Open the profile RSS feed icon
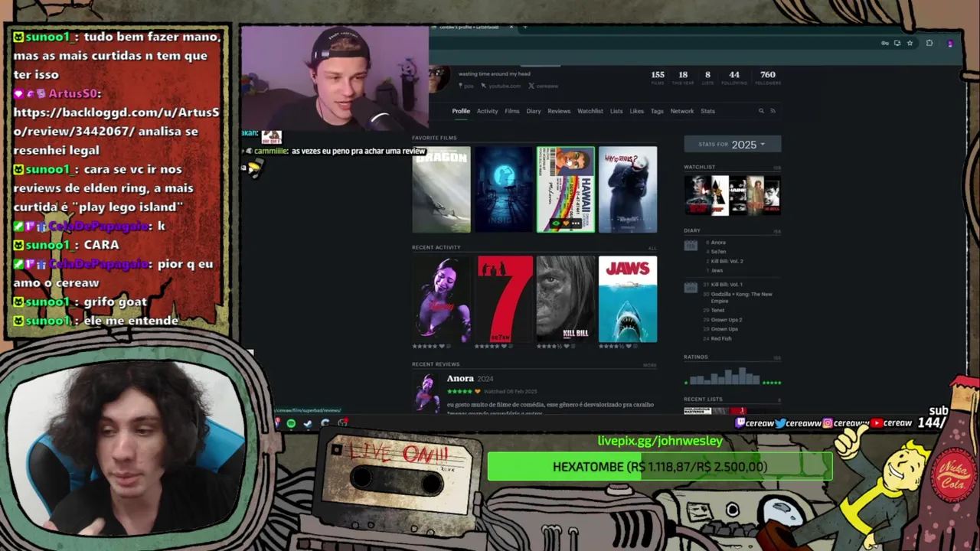The width and height of the screenshot is (980, 551). point(773,111)
